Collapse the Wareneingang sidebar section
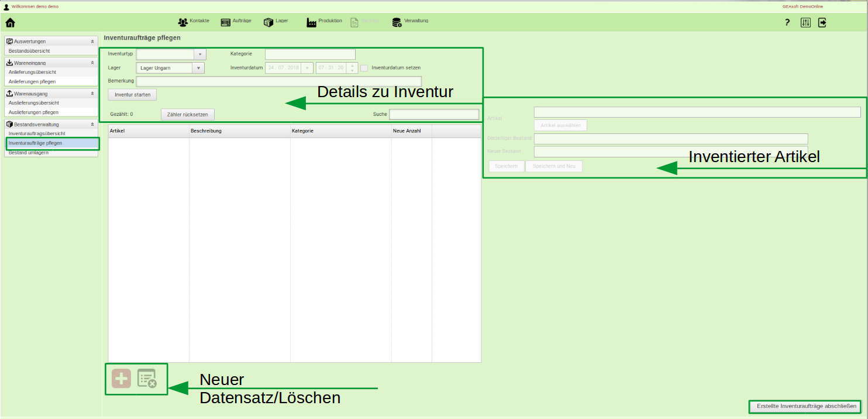Viewport: 868px width, 419px height. pos(92,63)
